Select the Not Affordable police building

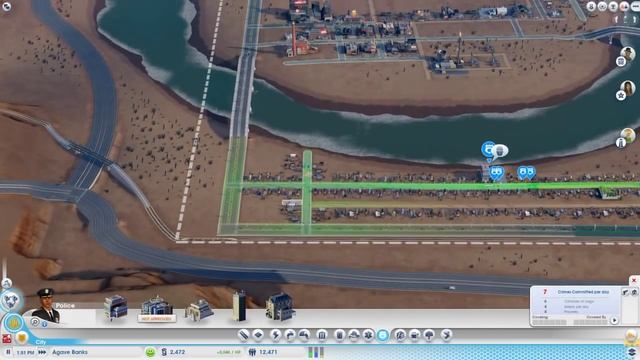click(x=157, y=309)
